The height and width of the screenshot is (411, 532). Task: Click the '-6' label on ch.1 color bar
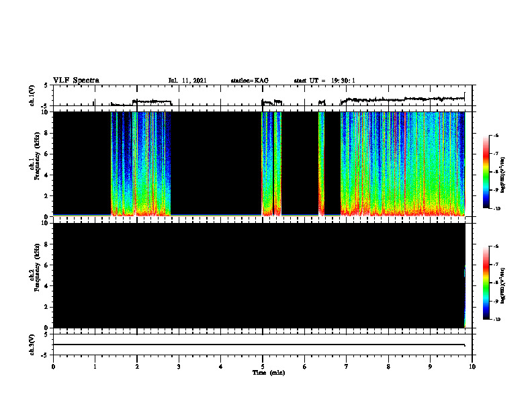click(496, 135)
